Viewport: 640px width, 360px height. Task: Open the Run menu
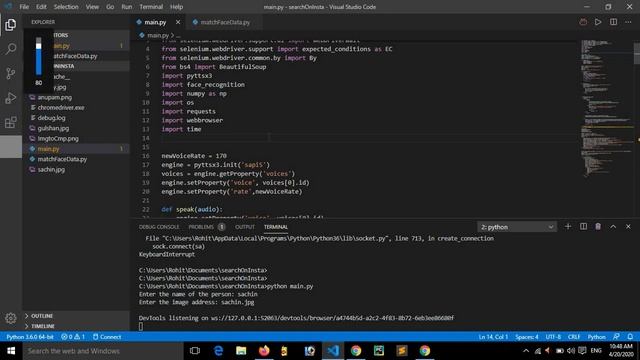coord(127,7)
